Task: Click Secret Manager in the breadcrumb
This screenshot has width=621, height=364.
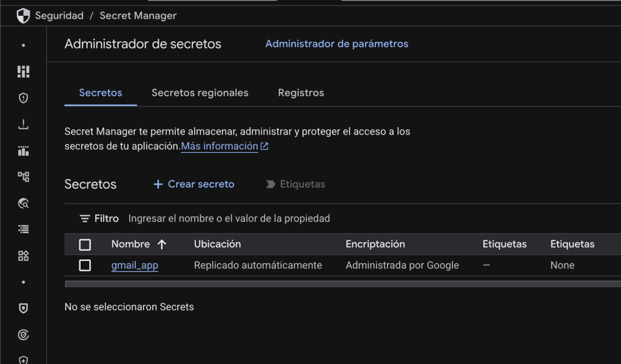Action: tap(138, 16)
